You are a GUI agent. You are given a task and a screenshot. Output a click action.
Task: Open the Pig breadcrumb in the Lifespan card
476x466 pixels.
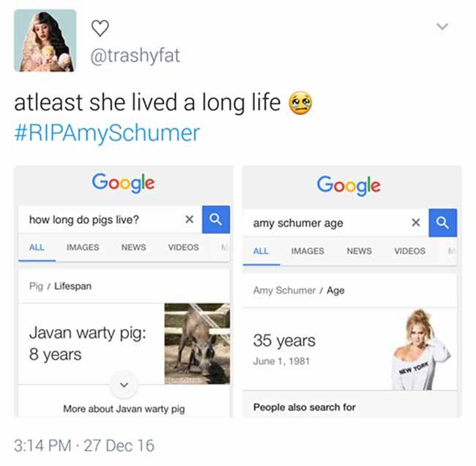(36, 286)
